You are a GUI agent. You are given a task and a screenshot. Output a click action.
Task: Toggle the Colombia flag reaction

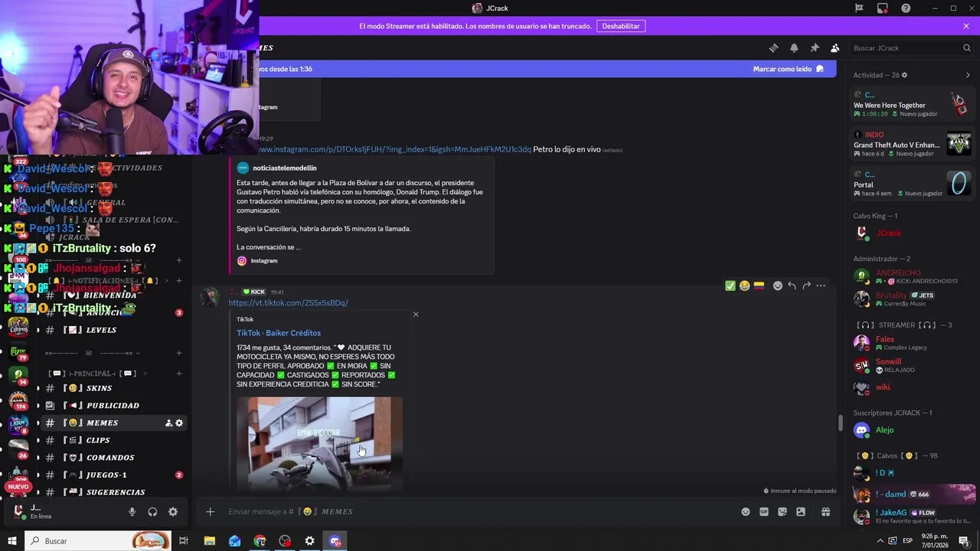coord(759,285)
